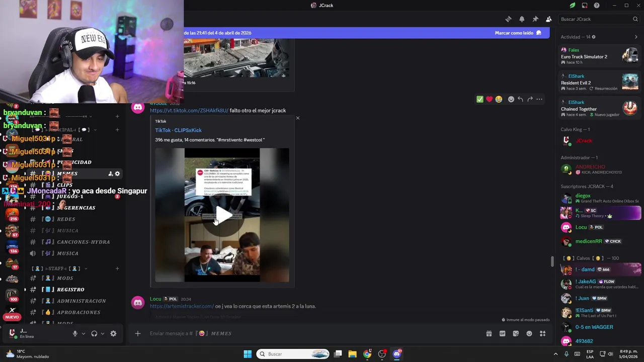Open user settings gear
The height and width of the screenshot is (362, 644).
point(113,333)
